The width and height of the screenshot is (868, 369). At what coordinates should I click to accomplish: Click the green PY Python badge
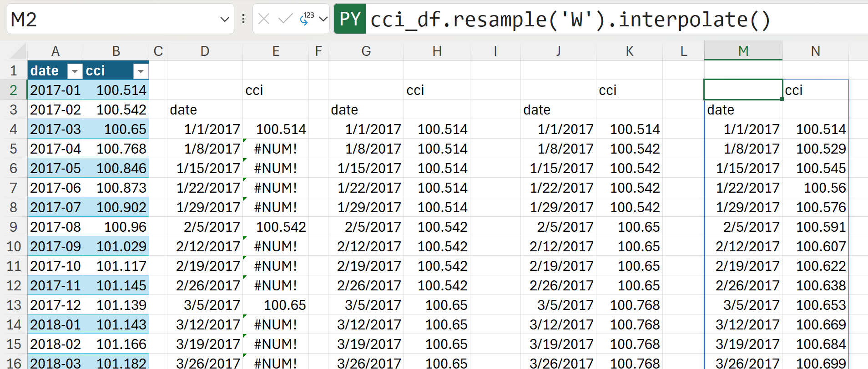(350, 19)
